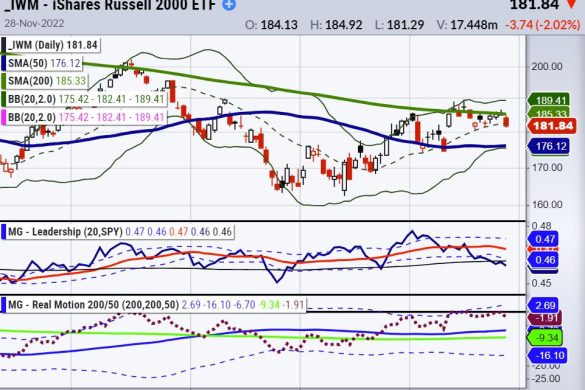Click the blue -16.10 Real Motion axis tag

pos(547,355)
